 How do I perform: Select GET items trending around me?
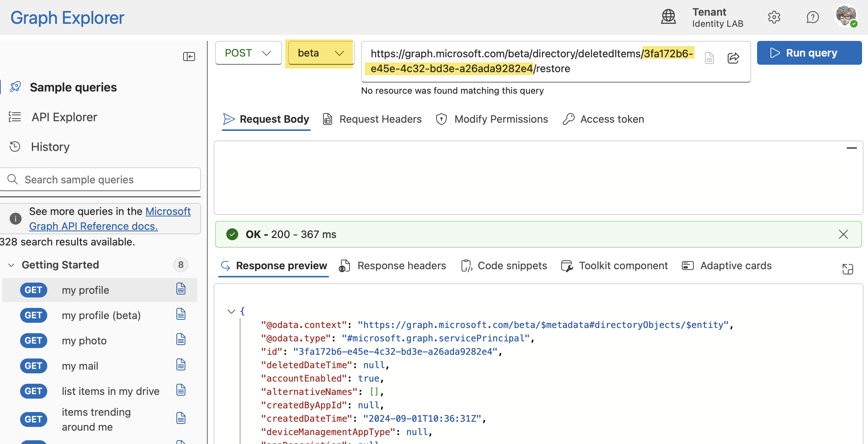pyautogui.click(x=100, y=419)
